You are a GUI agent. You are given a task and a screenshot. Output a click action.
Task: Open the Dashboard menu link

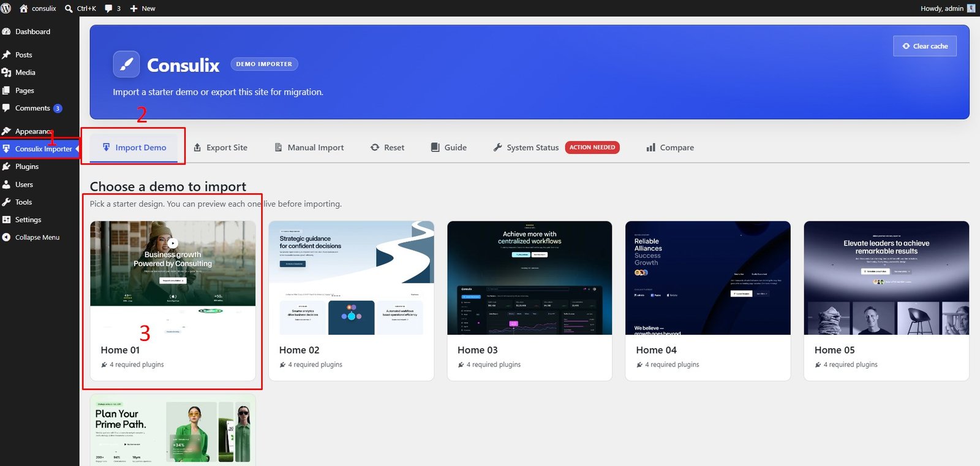click(x=32, y=31)
